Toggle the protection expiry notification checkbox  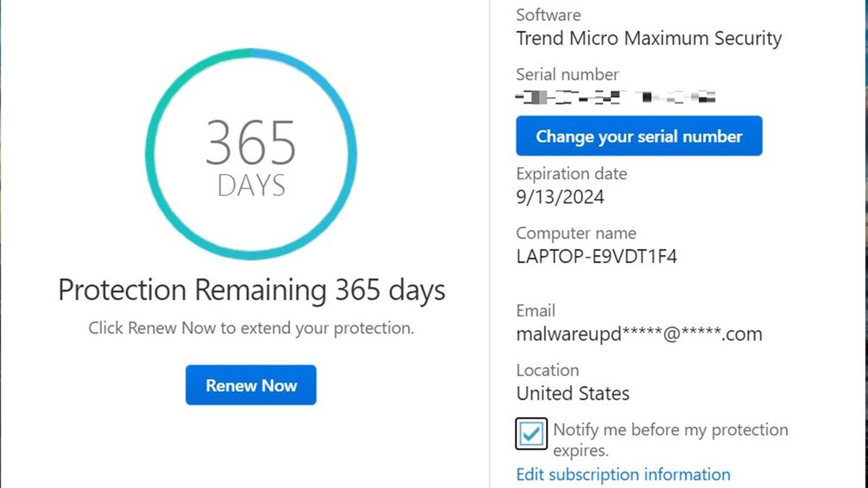[531, 433]
